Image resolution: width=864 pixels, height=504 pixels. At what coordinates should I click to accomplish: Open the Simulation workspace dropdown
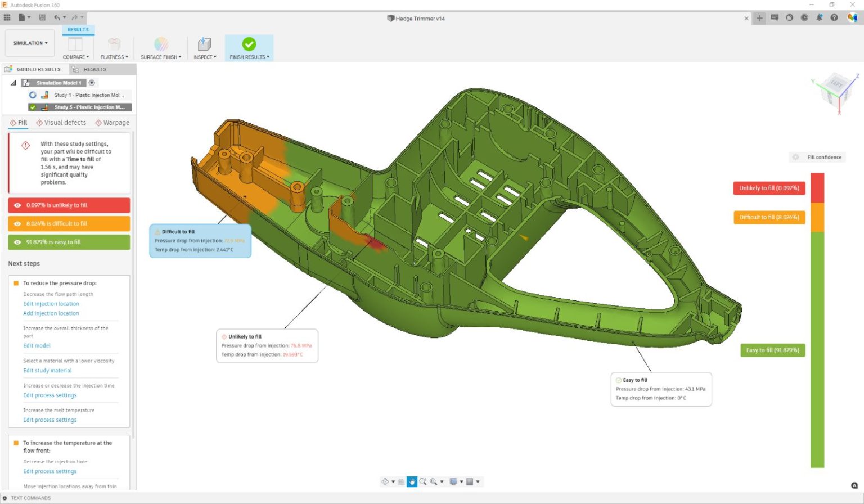pos(30,43)
